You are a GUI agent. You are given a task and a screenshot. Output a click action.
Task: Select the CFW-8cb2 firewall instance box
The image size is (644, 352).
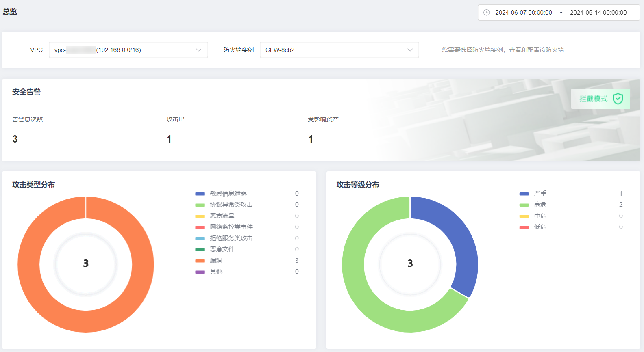coord(339,50)
